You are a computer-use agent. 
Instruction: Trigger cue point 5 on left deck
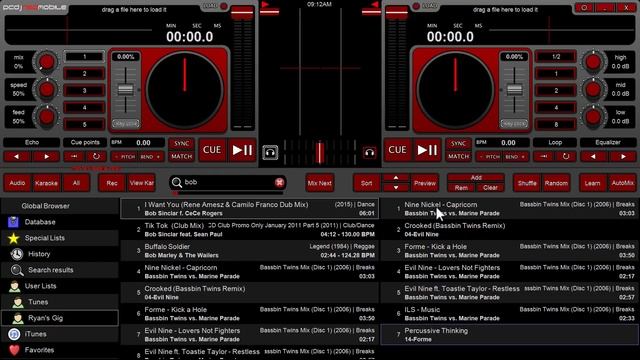coord(84,124)
